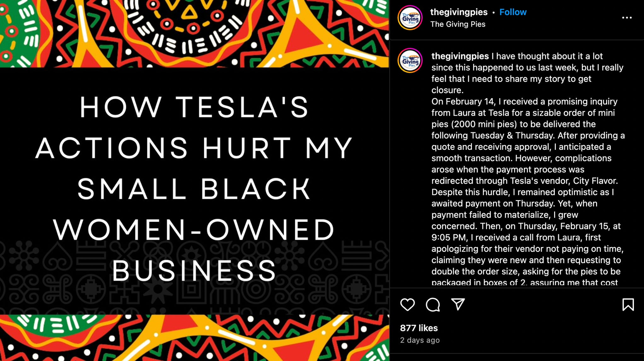Click the colorful pattern banner at top
Image resolution: width=644 pixels, height=361 pixels.
[195, 34]
